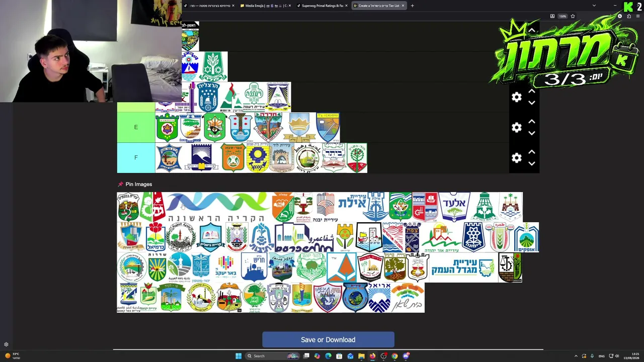
Task: Open the list all tabs dropdown
Action: pyautogui.click(x=594, y=6)
